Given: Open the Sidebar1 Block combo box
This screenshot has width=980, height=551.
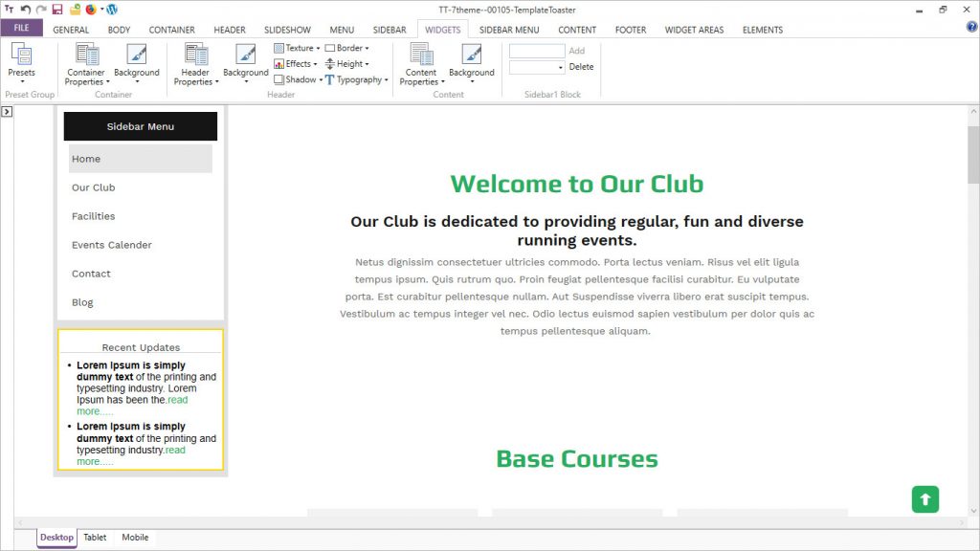Looking at the screenshot, I should coord(537,67).
